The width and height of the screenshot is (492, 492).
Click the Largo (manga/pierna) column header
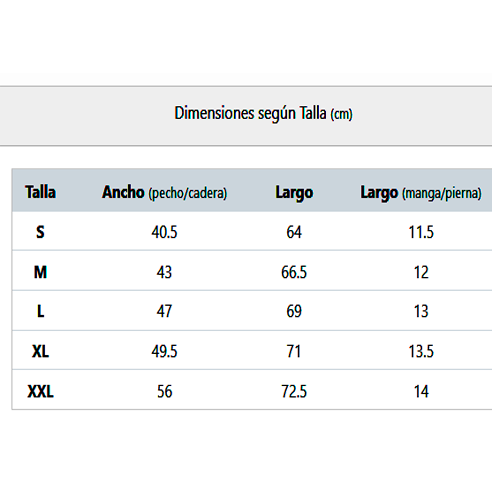pyautogui.click(x=421, y=193)
